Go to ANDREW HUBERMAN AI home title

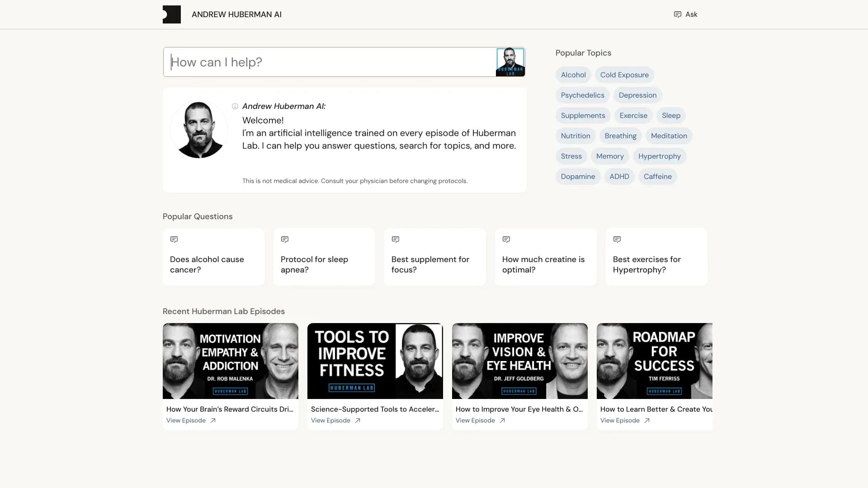point(236,14)
